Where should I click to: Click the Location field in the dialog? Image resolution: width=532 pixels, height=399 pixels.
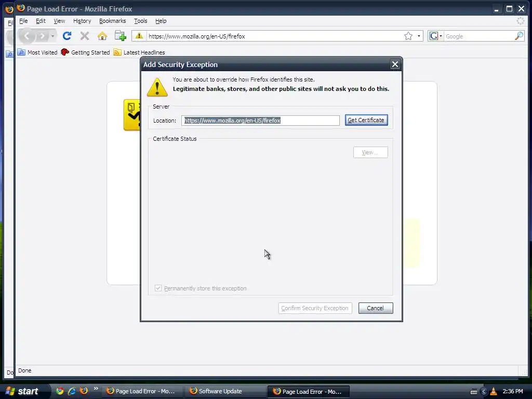pyautogui.click(x=260, y=121)
